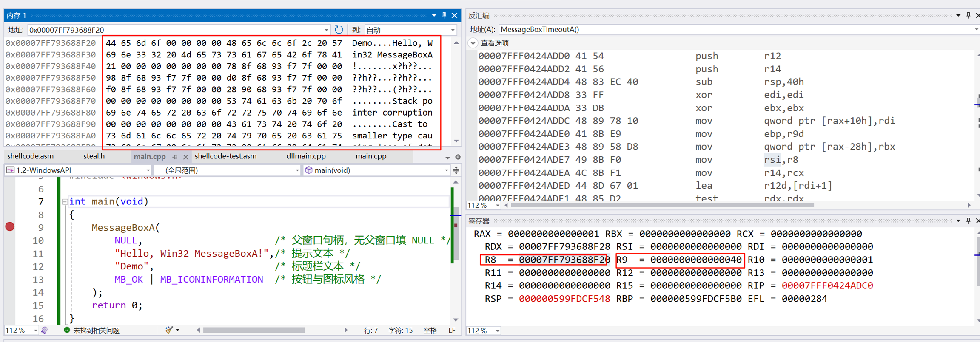Image resolution: width=980 pixels, height=342 pixels.
Task: Pin the 反汇编 disassembly window
Action: 968,16
